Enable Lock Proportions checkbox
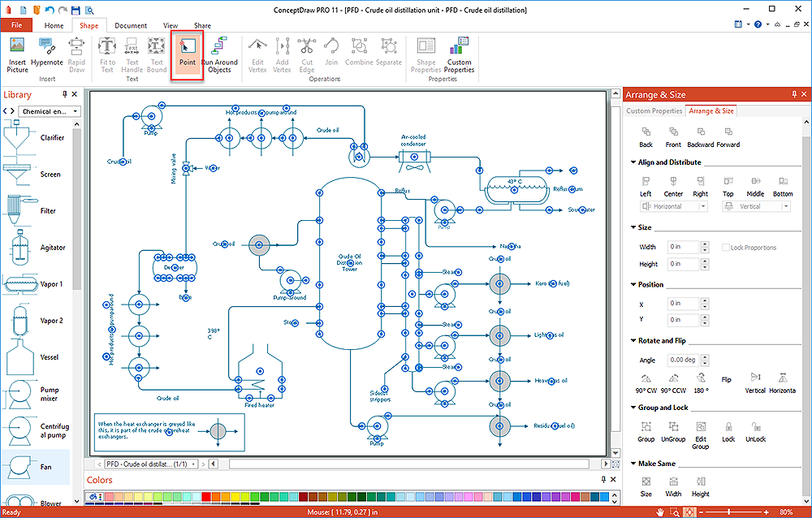Image resolution: width=812 pixels, height=518 pixels. [726, 248]
